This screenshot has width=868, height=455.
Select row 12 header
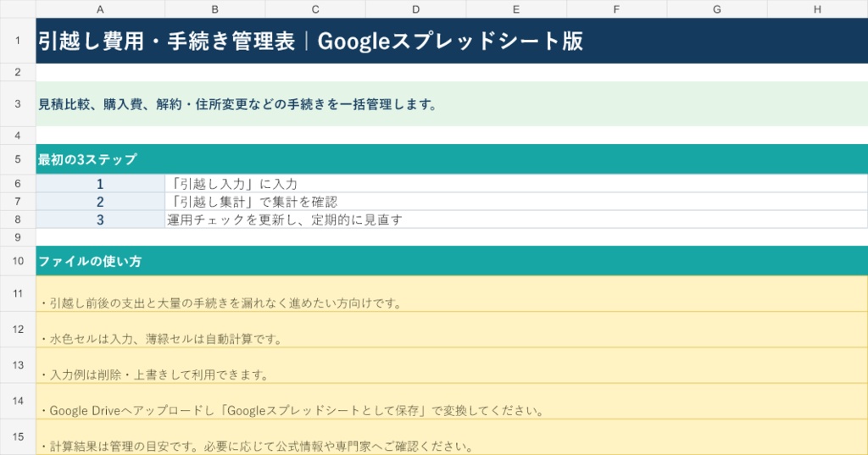coord(18,330)
